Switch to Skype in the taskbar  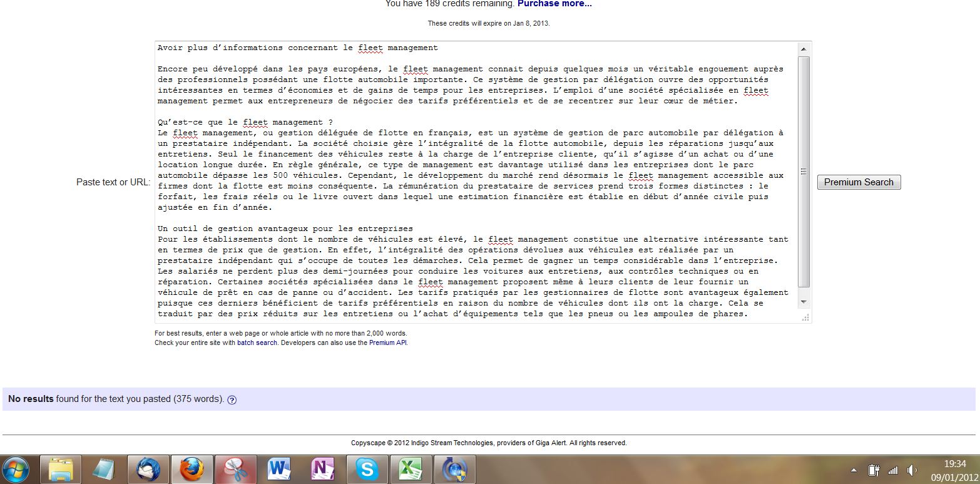tap(367, 469)
